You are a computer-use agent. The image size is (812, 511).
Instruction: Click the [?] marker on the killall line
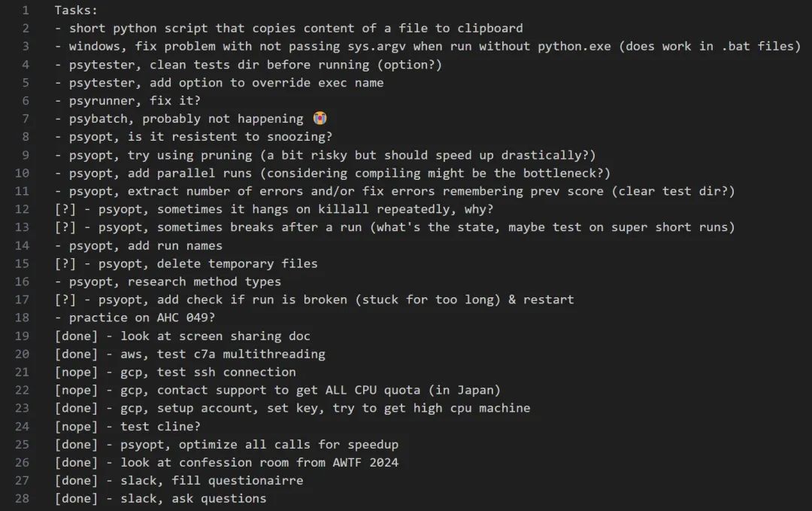65,209
